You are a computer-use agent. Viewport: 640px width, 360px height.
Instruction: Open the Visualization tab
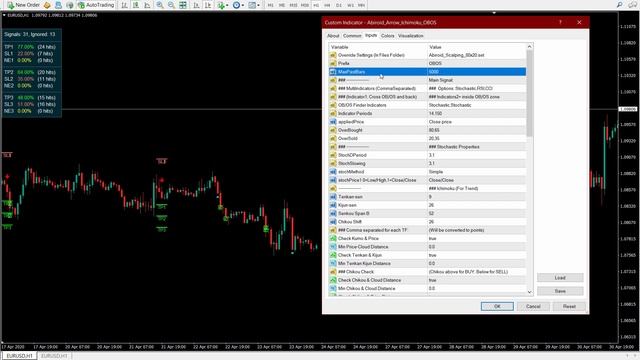coord(411,36)
